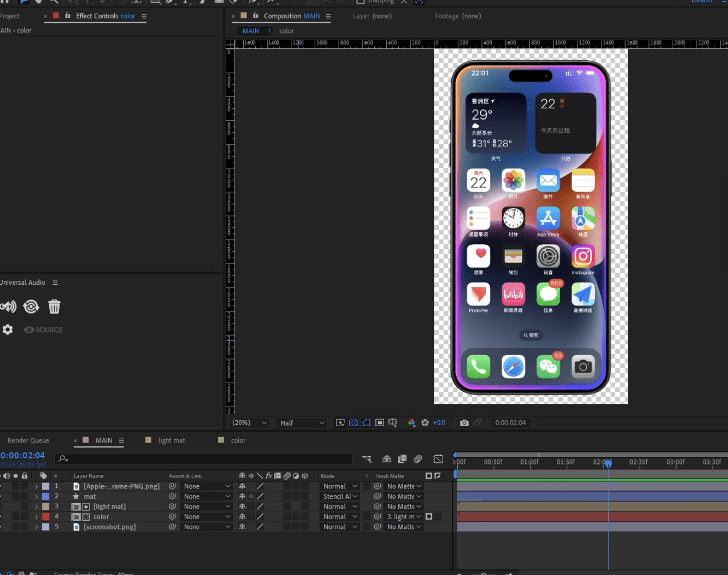Open the MAIN timeline panel menu
The height and width of the screenshot is (575, 728).
121,441
